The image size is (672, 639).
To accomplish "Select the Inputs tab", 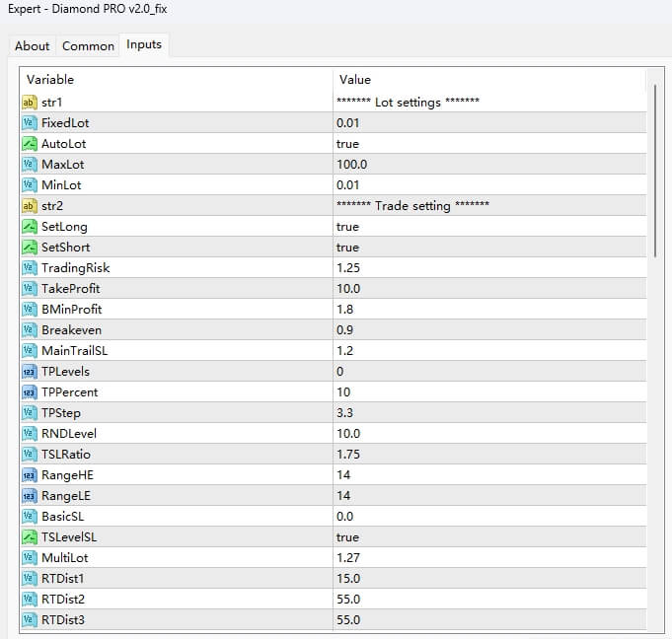I will [x=144, y=44].
